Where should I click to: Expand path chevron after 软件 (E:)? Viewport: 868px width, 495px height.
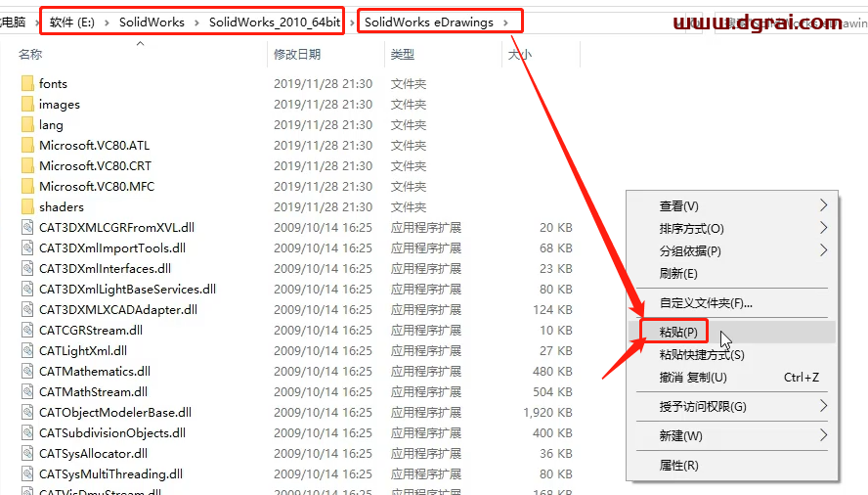coord(107,22)
